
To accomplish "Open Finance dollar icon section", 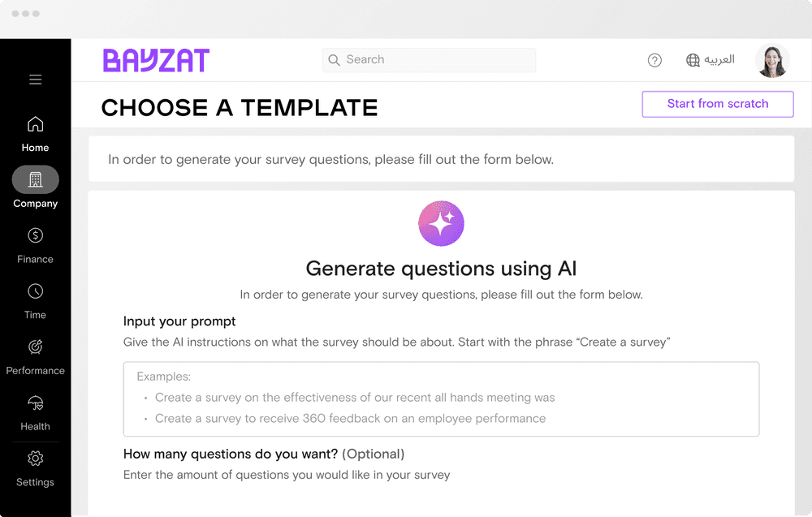I will (x=35, y=235).
